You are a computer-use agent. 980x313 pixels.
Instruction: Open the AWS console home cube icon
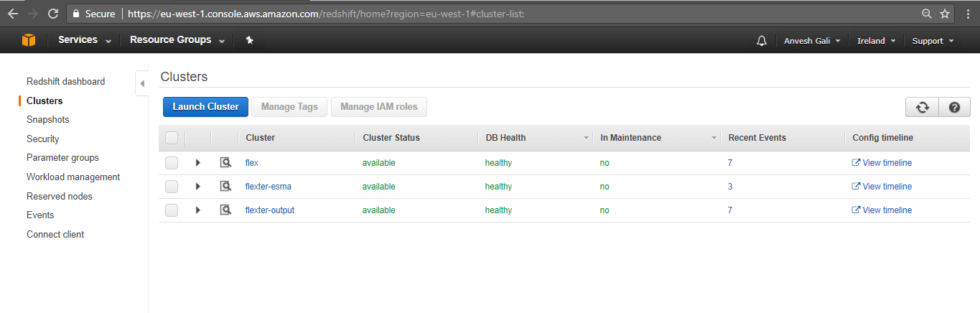click(29, 40)
